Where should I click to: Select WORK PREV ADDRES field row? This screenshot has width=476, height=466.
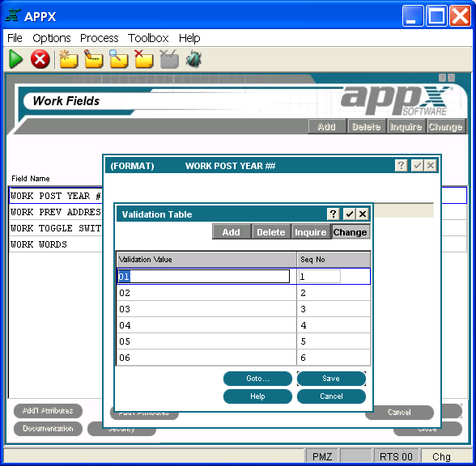(x=56, y=212)
